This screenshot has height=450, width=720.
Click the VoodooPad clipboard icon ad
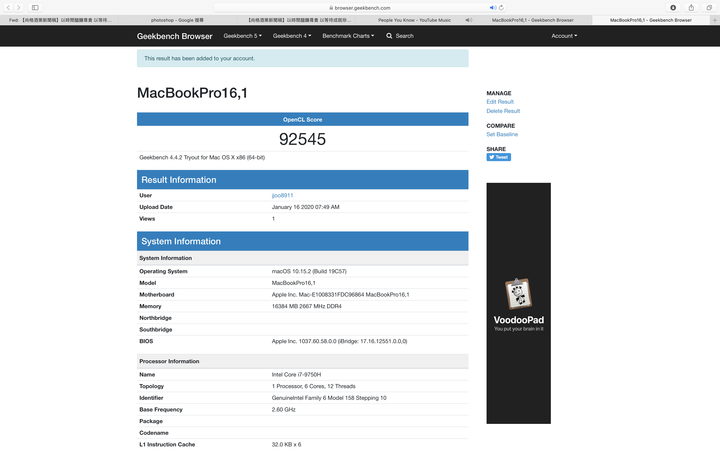pos(518,293)
